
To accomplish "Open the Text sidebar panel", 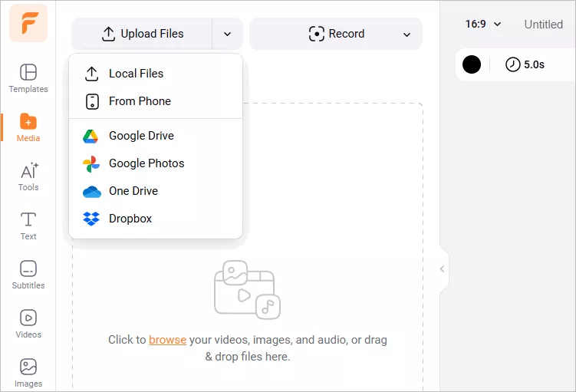I will (28, 226).
